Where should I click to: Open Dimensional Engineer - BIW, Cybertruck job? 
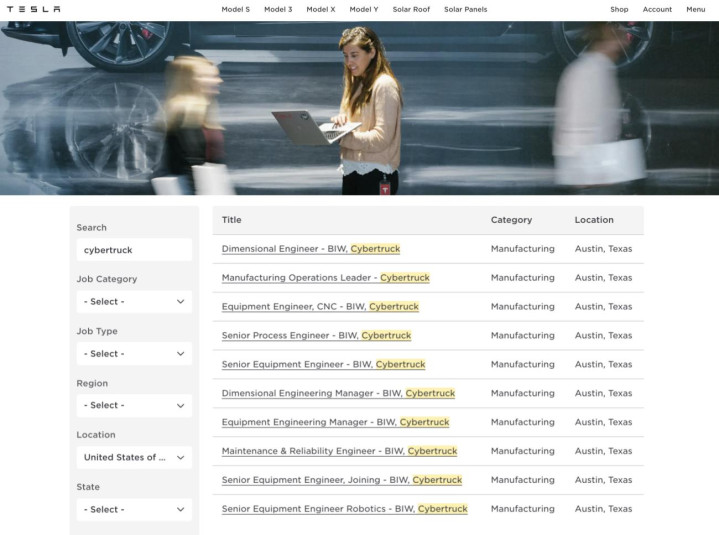311,249
